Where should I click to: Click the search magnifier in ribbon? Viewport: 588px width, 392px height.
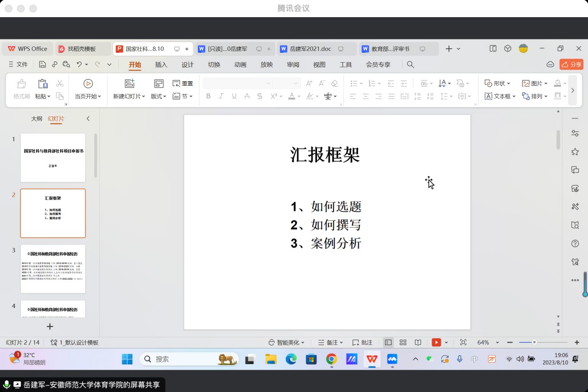pos(410,64)
